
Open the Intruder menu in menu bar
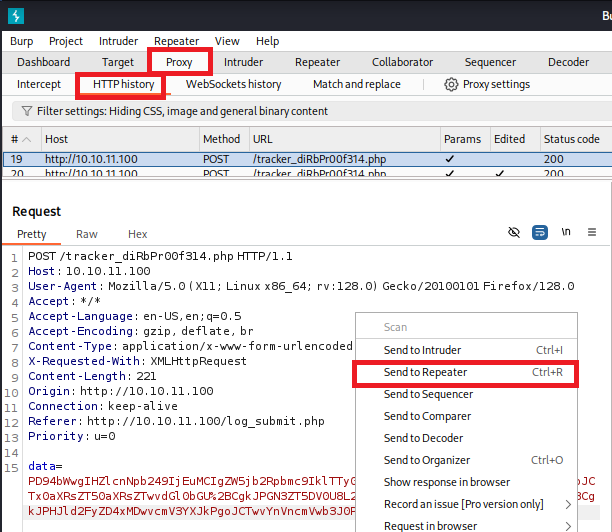118,41
